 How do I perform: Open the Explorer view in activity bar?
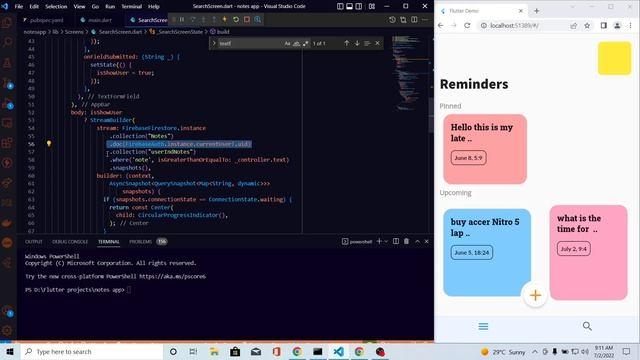tap(7, 22)
